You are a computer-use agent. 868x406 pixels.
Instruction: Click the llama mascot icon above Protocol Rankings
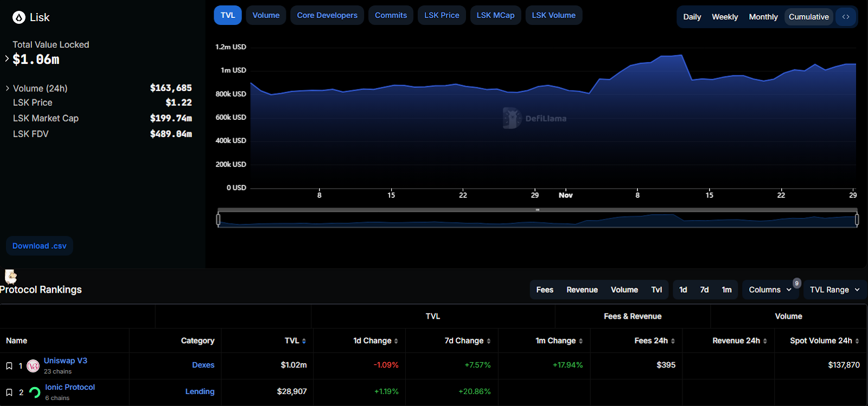click(11, 276)
